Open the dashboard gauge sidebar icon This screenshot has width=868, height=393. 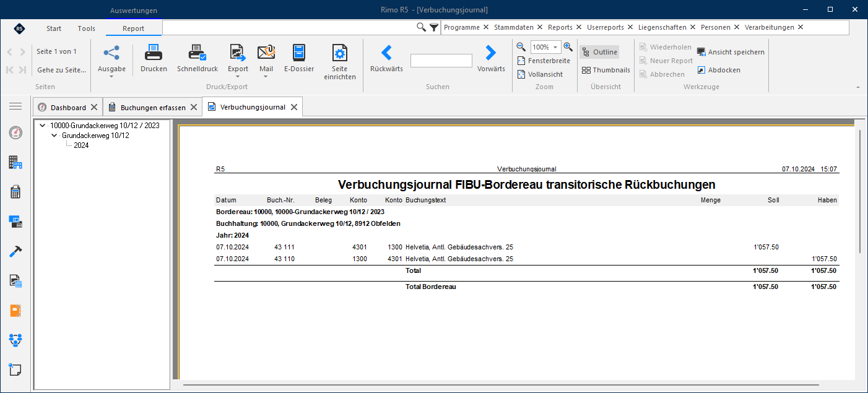point(15,132)
